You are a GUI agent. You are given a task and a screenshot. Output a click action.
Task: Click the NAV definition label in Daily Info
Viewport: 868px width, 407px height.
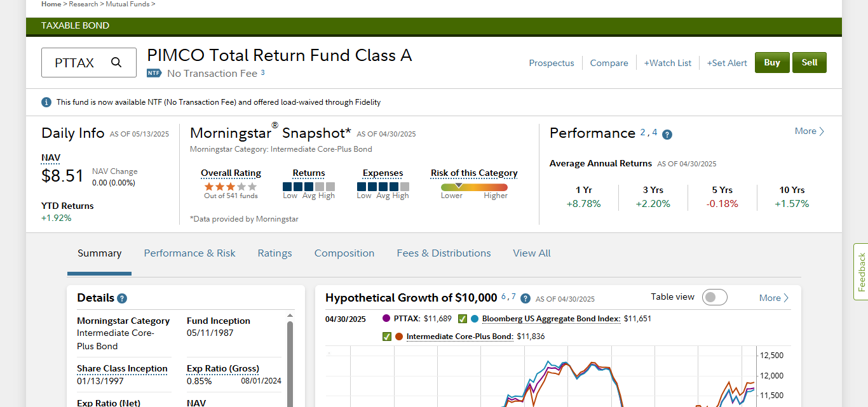[x=51, y=157]
